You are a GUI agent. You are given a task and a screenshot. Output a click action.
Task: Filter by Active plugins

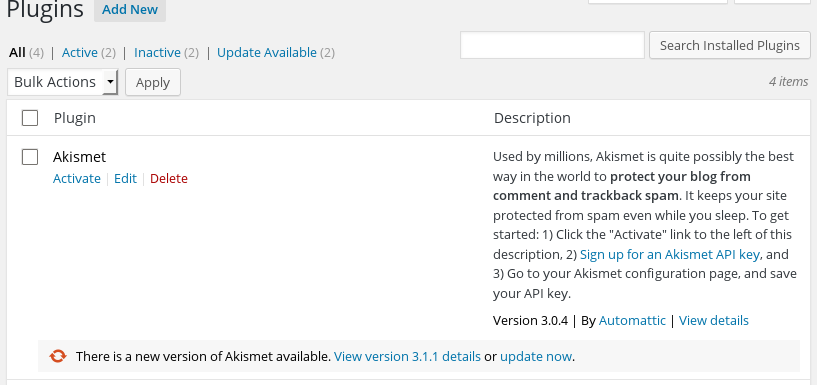coord(80,53)
